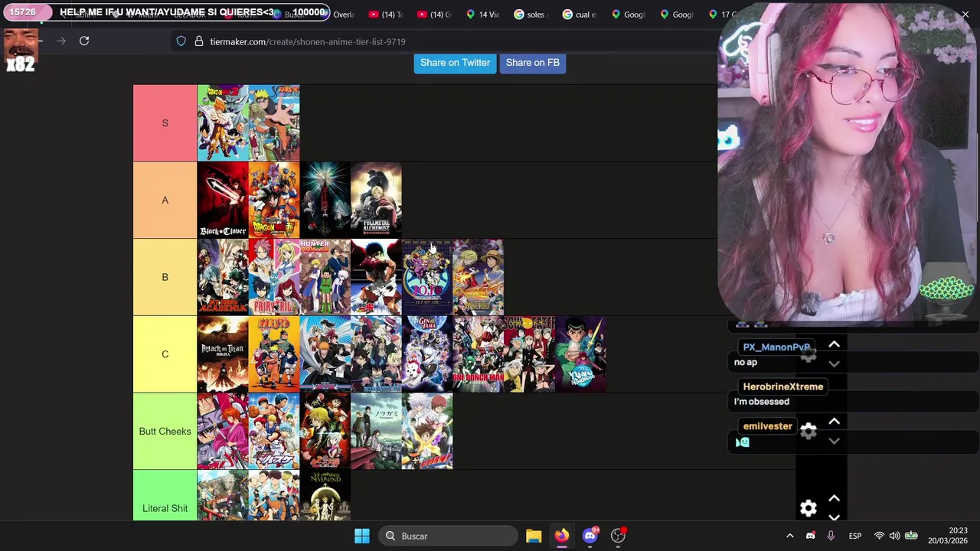Select the My Hero Academia poster
Image resolution: width=980 pixels, height=551 pixels.
coord(223,277)
